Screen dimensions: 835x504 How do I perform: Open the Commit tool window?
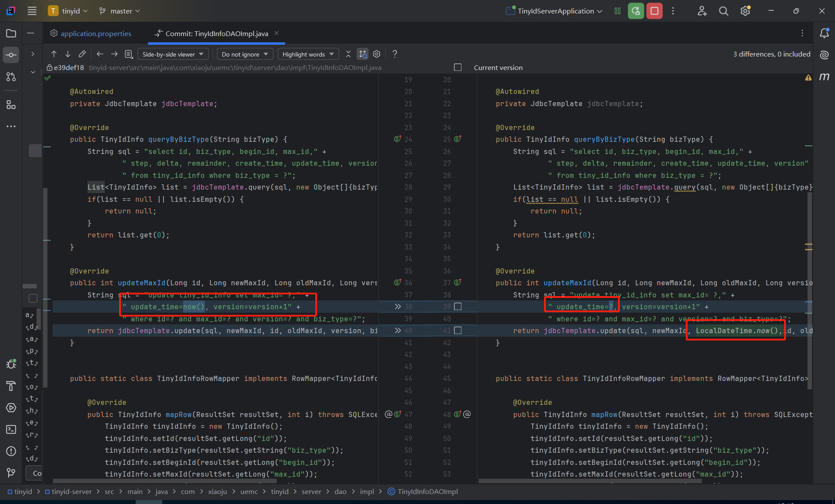pos(11,55)
